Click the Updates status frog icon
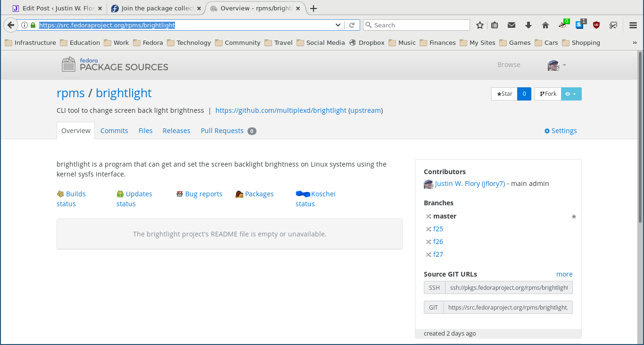This screenshot has height=345, width=644. click(x=120, y=194)
